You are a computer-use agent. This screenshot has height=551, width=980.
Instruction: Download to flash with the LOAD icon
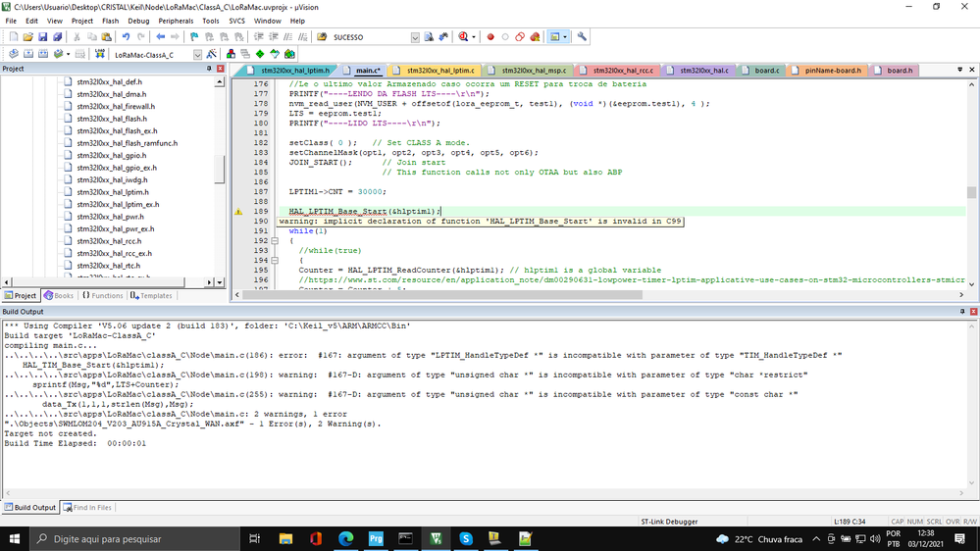(x=100, y=54)
